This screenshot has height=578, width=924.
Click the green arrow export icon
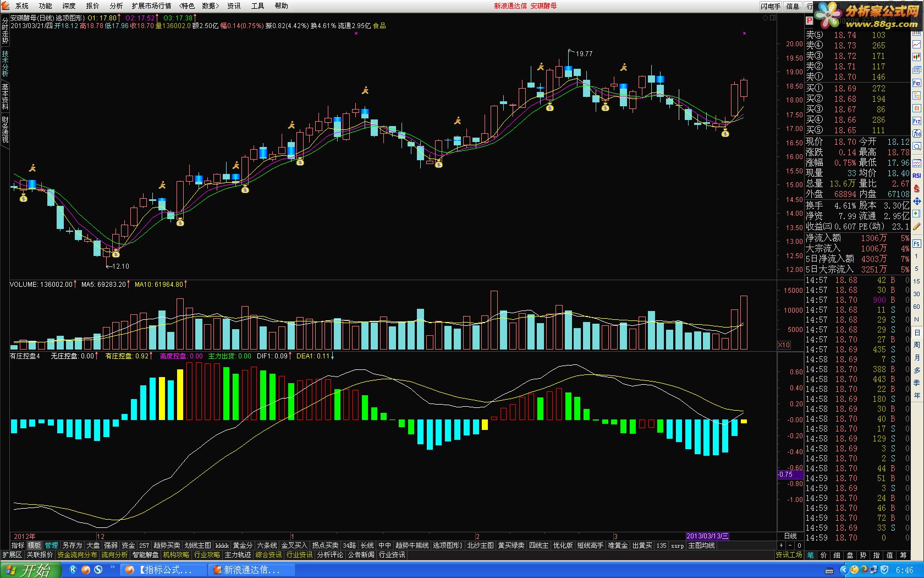coord(917,214)
